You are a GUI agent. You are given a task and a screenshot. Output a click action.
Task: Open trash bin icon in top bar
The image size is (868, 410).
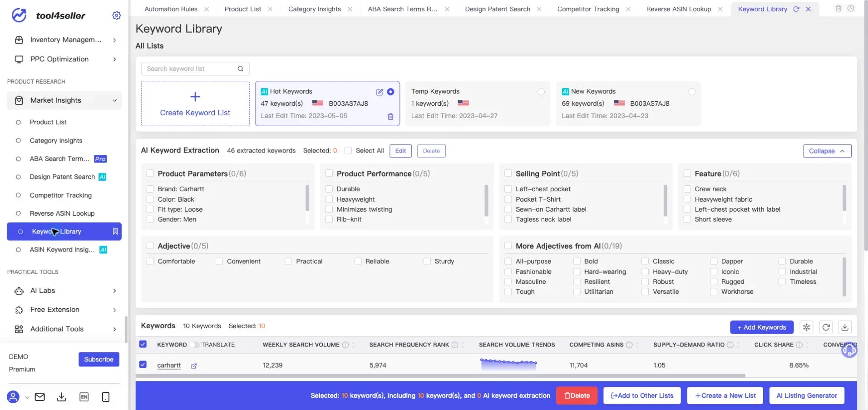coord(838,8)
